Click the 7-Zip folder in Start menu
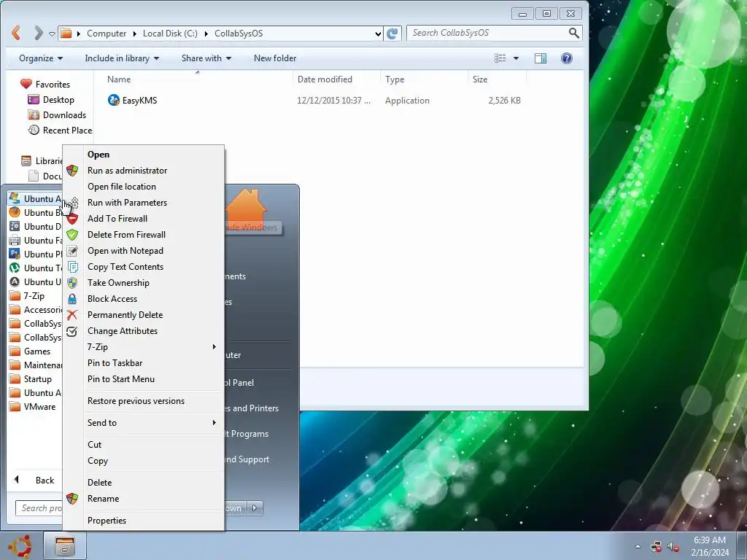 35,296
